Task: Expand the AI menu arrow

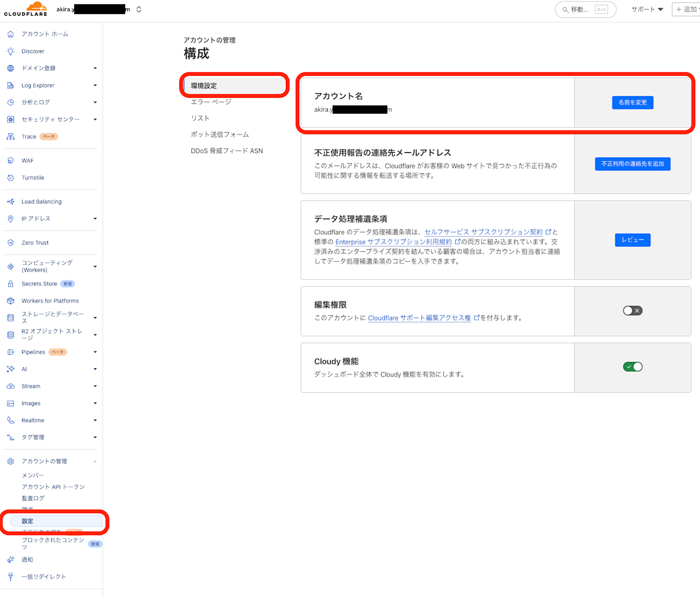Action: tap(95, 369)
